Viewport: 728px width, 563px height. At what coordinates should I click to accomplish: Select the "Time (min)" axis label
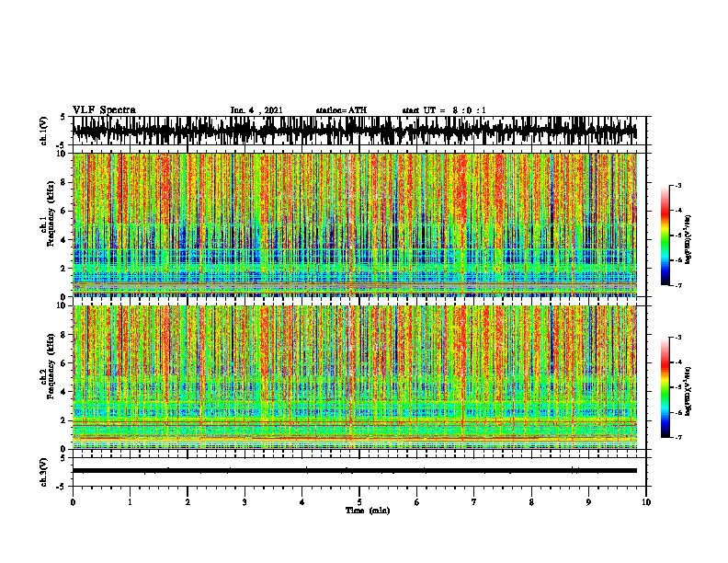(x=368, y=511)
